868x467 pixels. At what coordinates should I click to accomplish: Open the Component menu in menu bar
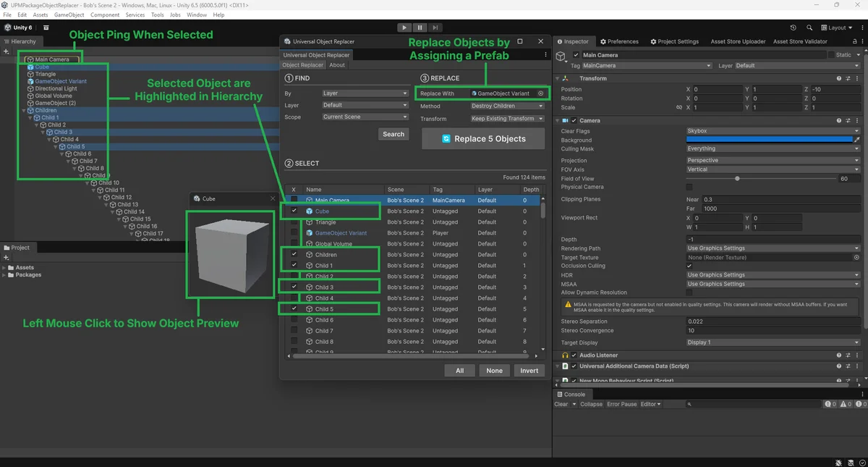click(x=105, y=14)
